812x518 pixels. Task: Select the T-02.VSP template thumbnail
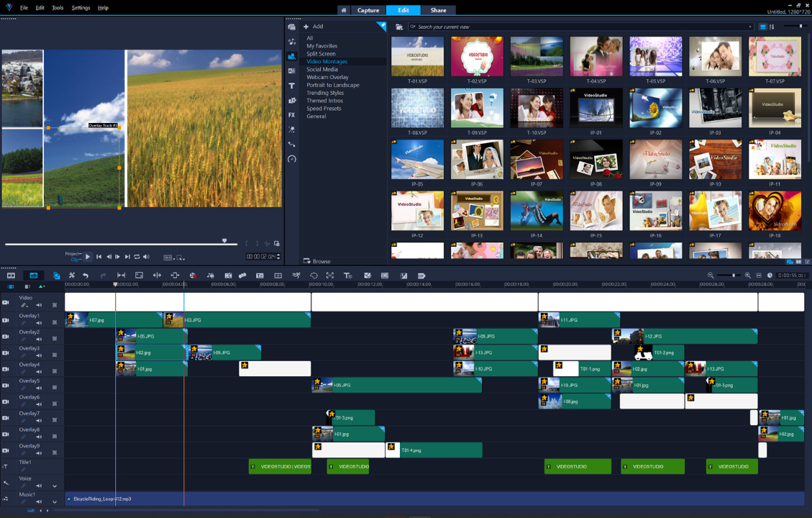click(x=477, y=56)
